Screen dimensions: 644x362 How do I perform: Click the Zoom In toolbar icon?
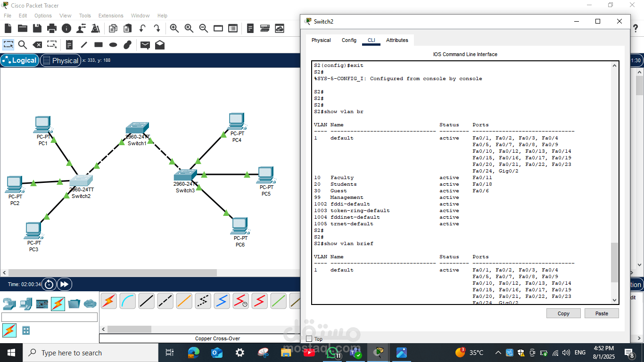click(174, 28)
